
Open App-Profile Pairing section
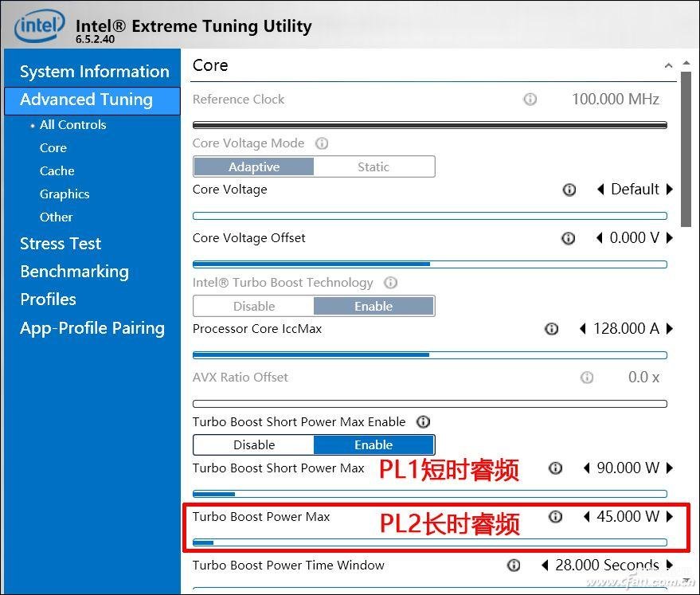click(x=92, y=328)
